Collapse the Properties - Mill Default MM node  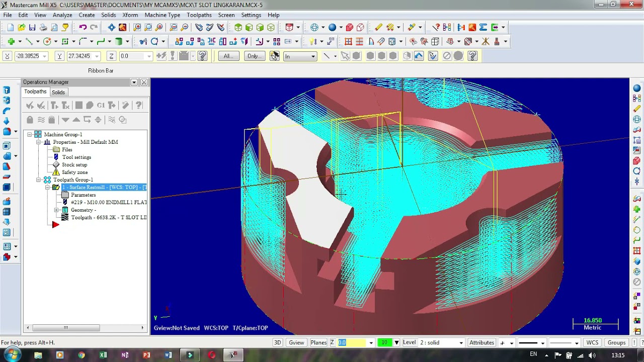pyautogui.click(x=39, y=142)
